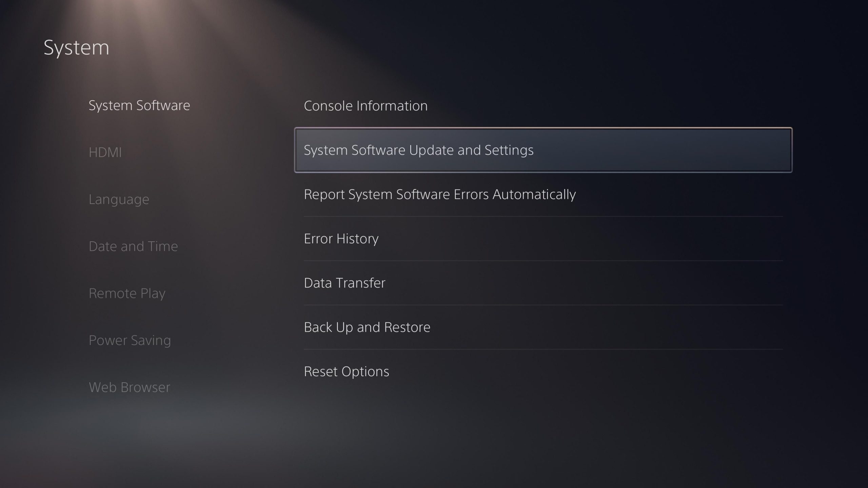Select the last option in the right list
Image resolution: width=868 pixels, height=488 pixels.
click(x=346, y=372)
